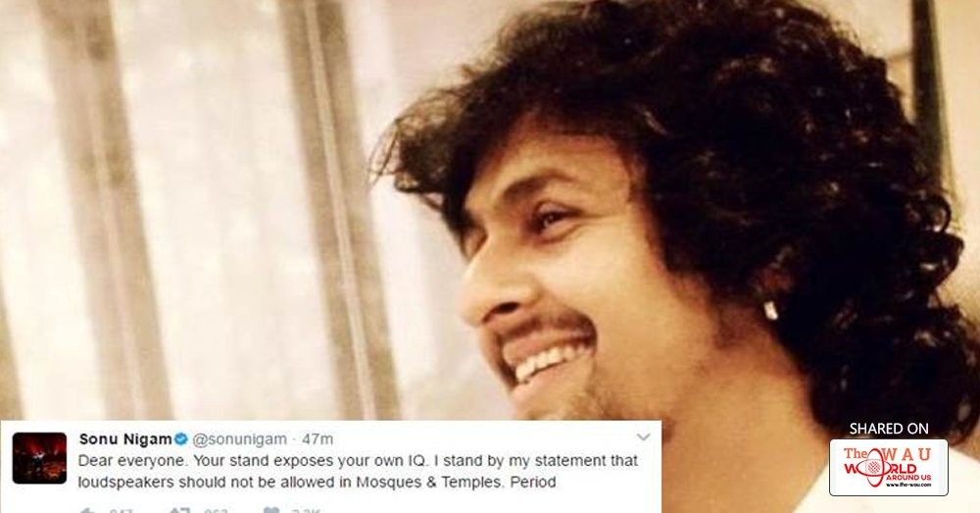Screen dimensions: 980x513
Task: Open the tweet options chevron
Action: [643, 437]
